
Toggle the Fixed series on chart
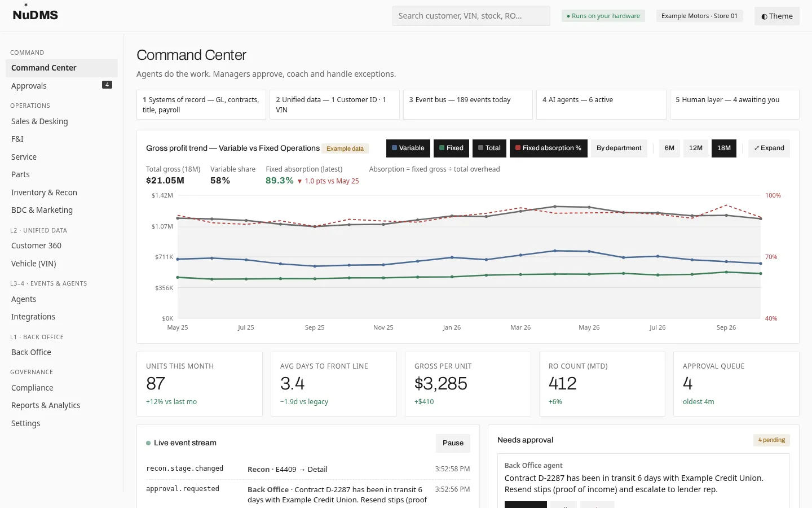(x=451, y=148)
